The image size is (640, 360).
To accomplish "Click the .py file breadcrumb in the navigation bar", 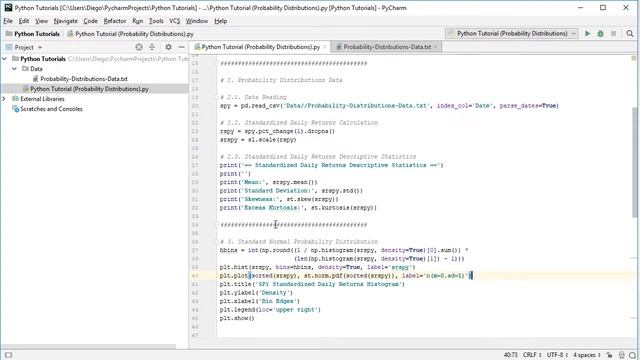I will (x=130, y=34).
